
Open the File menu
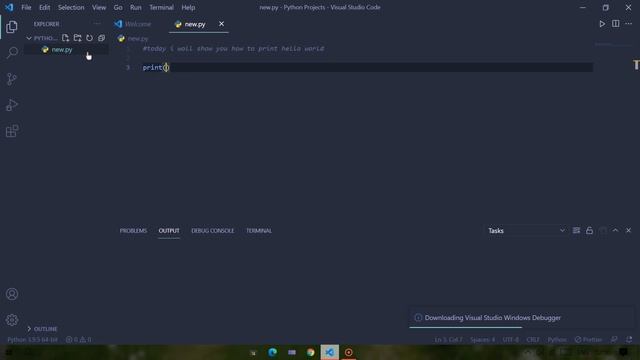(26, 7)
